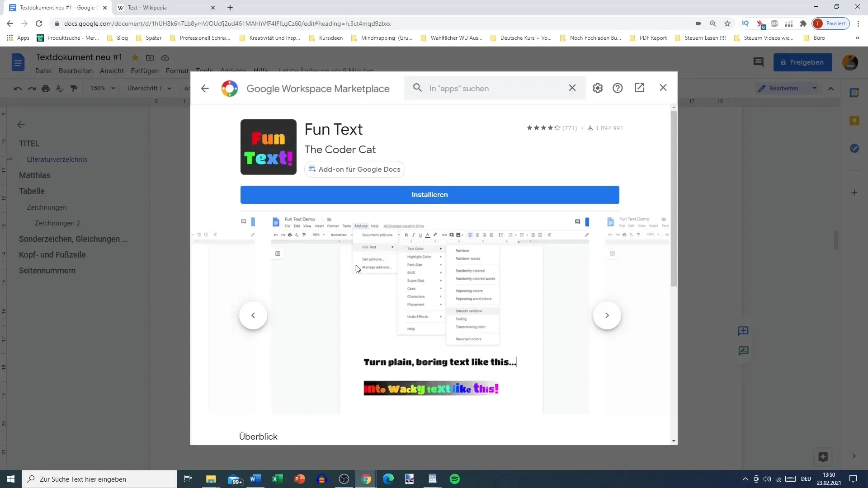Click the spell check toolbar icon
Viewport: 868px width, 488px height.
point(60,89)
